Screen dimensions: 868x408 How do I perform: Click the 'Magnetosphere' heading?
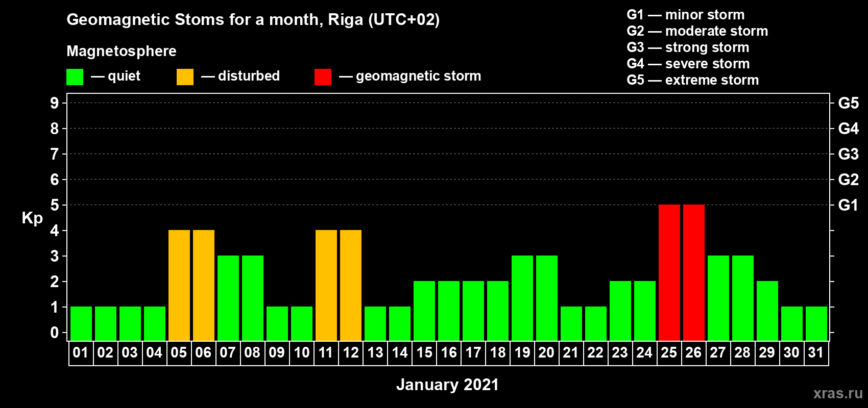122,52
